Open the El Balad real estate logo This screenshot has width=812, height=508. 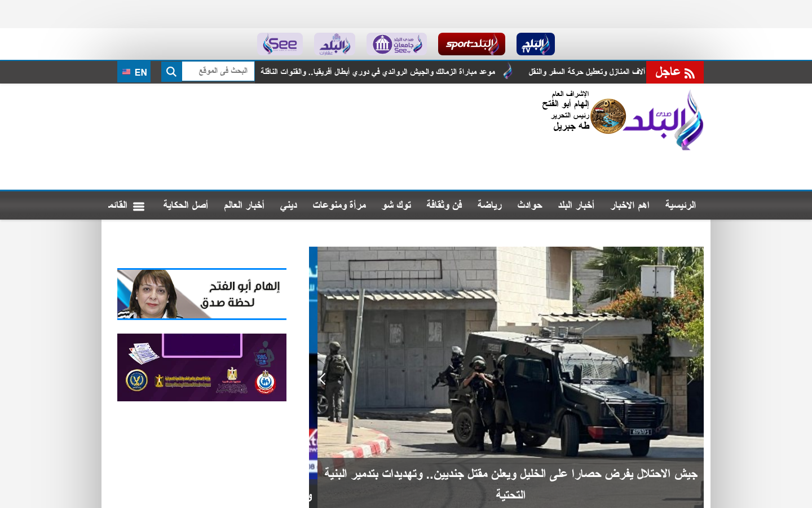click(334, 44)
